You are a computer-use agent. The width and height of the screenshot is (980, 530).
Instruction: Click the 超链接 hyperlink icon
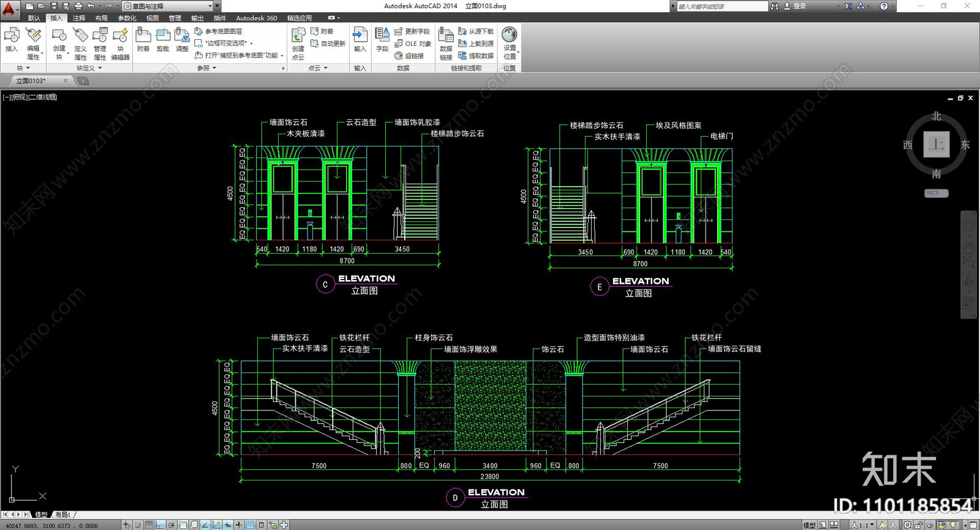(x=409, y=56)
